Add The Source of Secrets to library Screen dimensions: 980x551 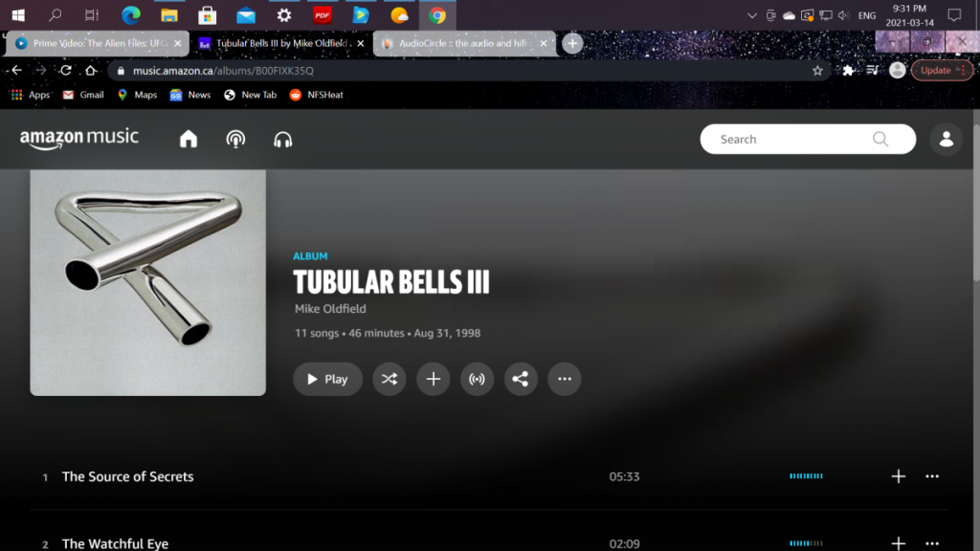898,476
